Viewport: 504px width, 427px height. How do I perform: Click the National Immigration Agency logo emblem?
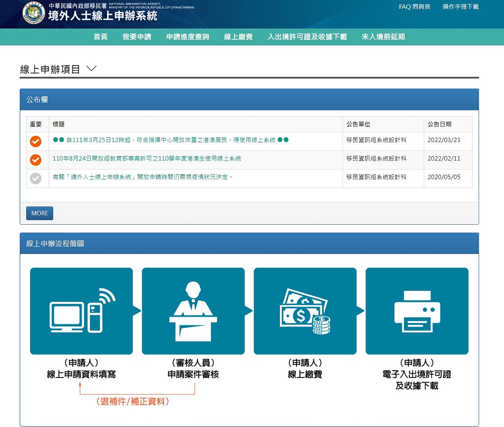pos(34,13)
